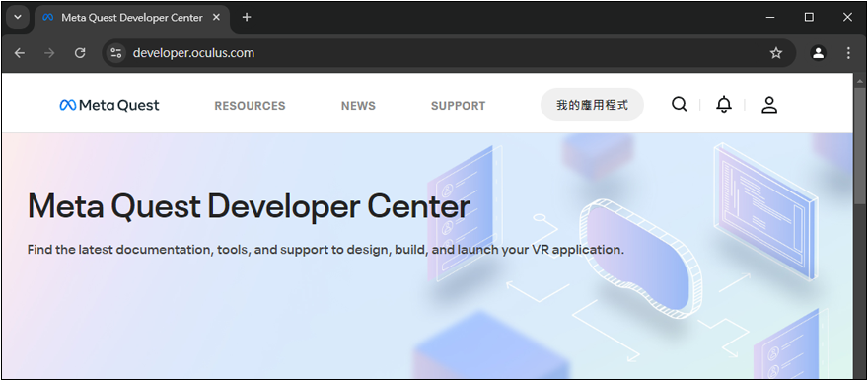The width and height of the screenshot is (868, 381).
Task: Open the Chrome profile avatar icon
Action: click(818, 53)
